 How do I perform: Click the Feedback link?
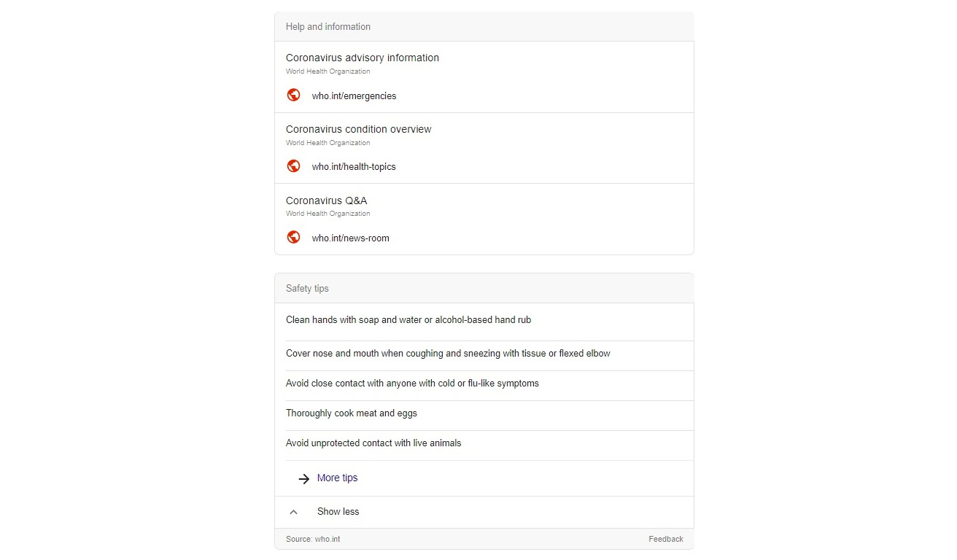click(x=665, y=539)
